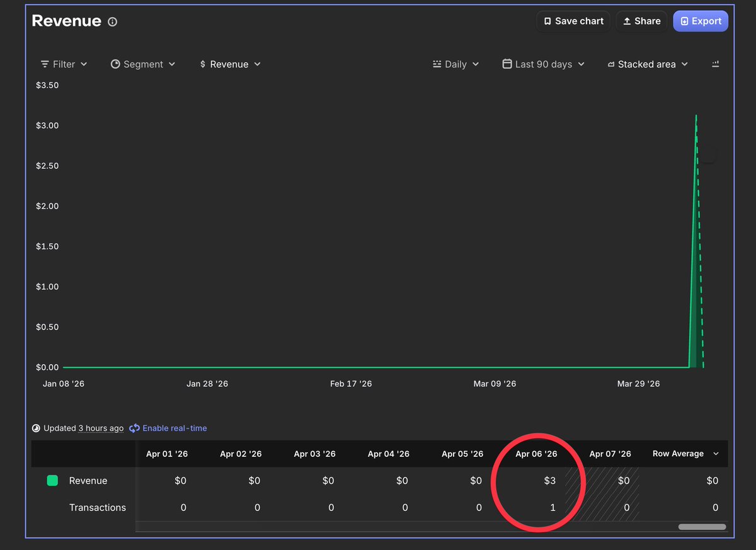The image size is (756, 550).
Task: Click the Jan 08 '26 axis label
Action: [x=64, y=384]
